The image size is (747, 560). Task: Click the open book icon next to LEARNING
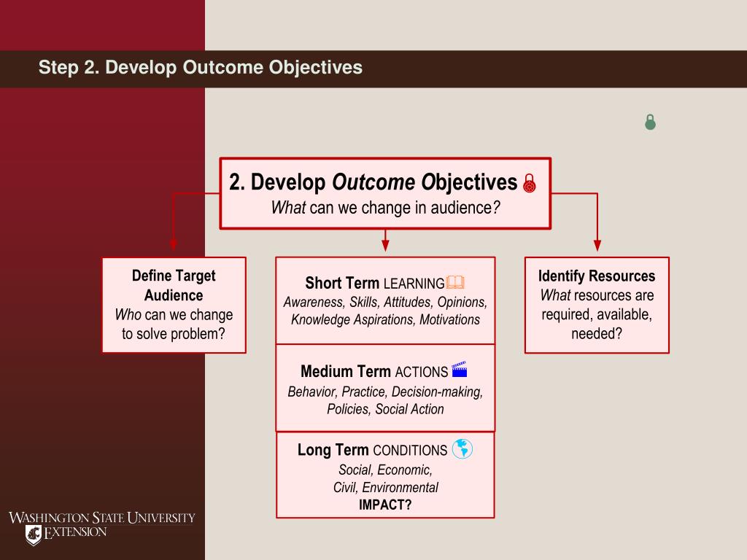click(x=455, y=282)
